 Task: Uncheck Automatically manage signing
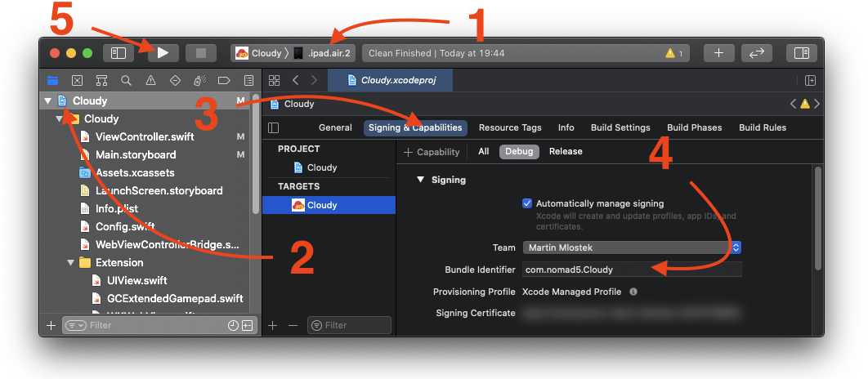[x=527, y=203]
